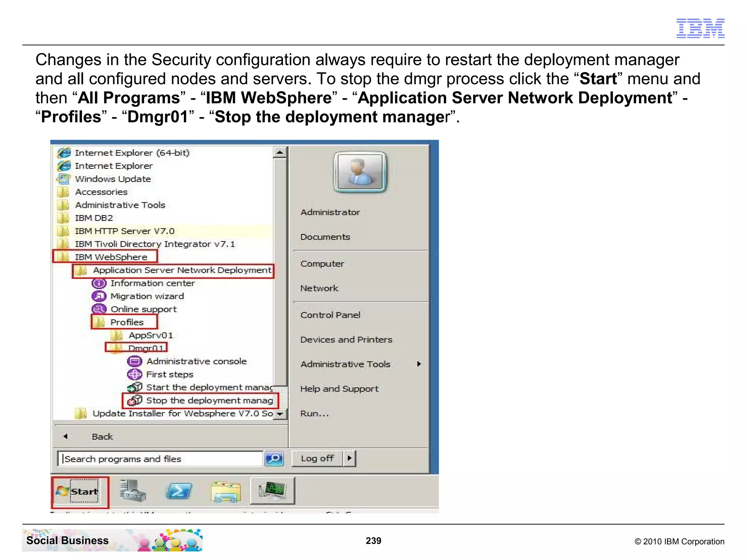Open the Administrator user folder link
This screenshot has width=747, height=560.
pos(330,212)
